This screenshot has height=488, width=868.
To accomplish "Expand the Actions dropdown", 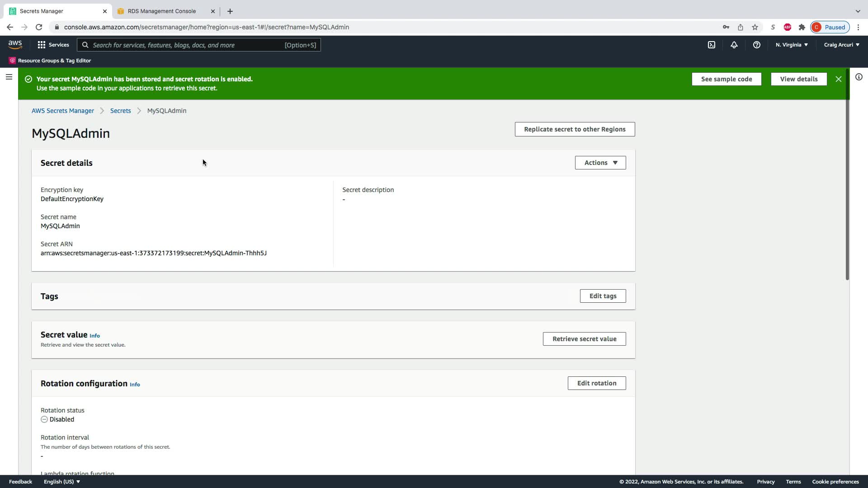I will coord(600,163).
